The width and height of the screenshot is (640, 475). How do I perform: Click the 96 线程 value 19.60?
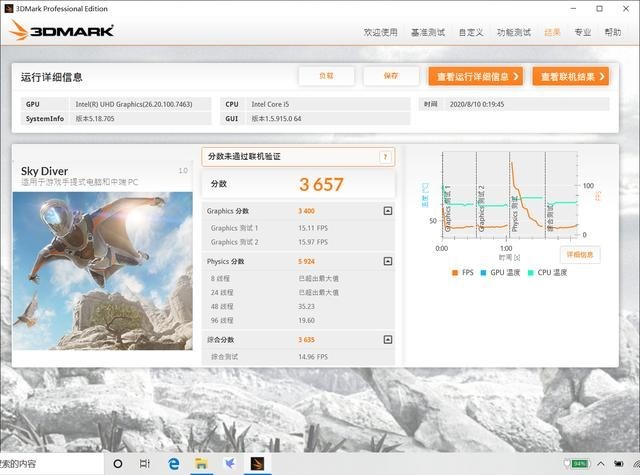coord(306,321)
